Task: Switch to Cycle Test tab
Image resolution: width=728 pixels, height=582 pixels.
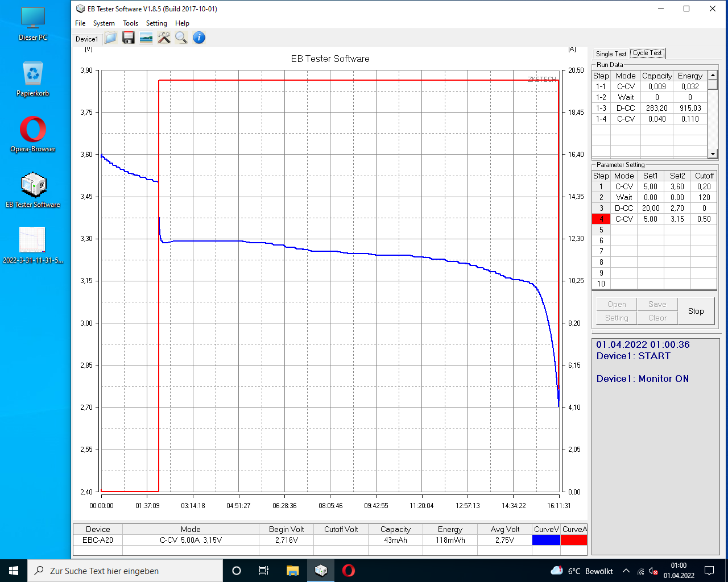Action: coord(647,53)
